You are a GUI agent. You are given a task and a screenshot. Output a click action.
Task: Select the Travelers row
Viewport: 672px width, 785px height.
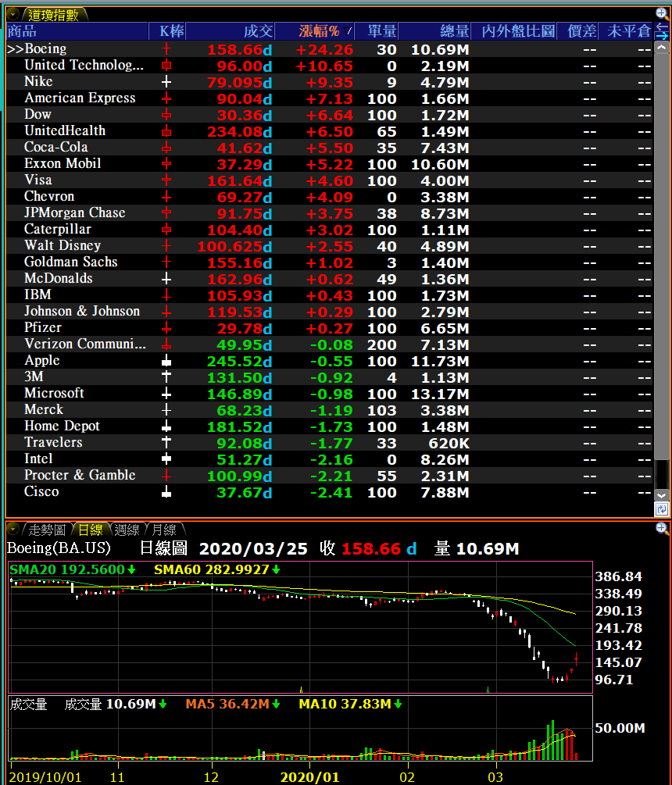click(x=330, y=443)
